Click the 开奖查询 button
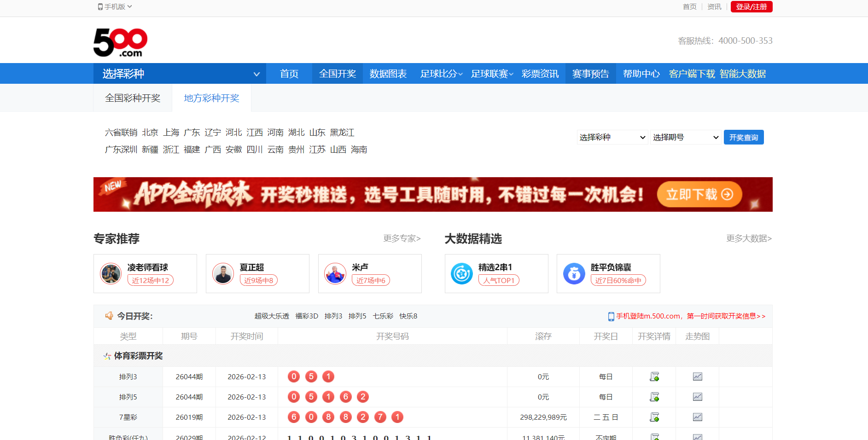Screen dimensions: 868x440 (743, 137)
